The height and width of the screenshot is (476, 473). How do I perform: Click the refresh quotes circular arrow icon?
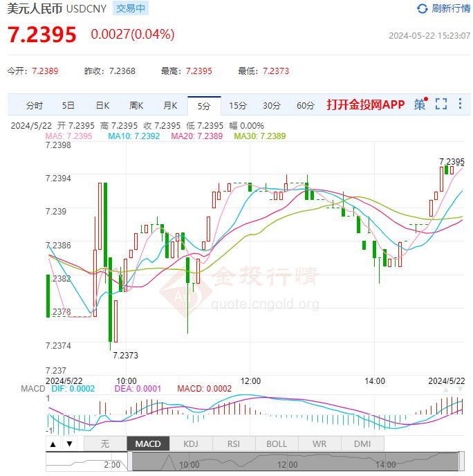[x=422, y=9]
